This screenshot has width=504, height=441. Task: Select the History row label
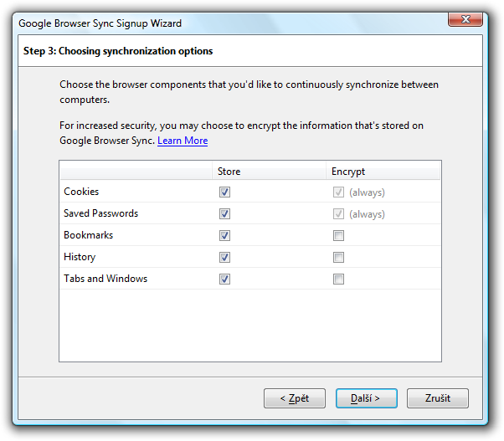[80, 257]
